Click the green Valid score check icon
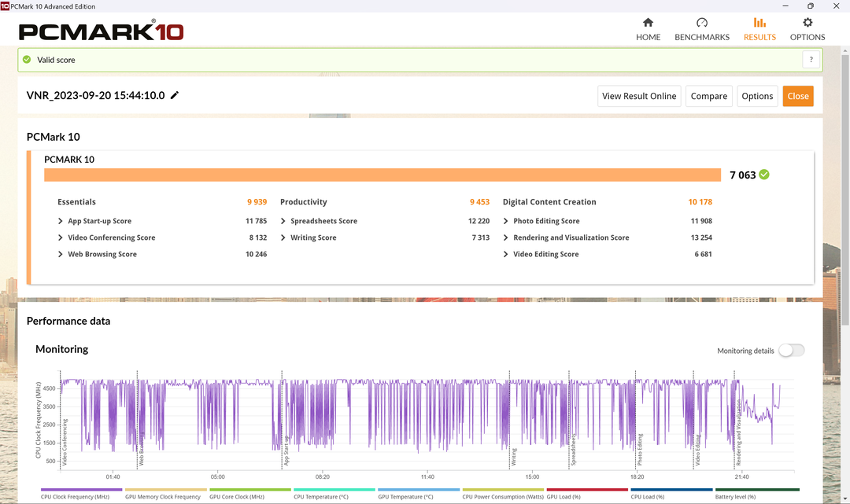Viewport: 850px width, 504px height. (28, 60)
